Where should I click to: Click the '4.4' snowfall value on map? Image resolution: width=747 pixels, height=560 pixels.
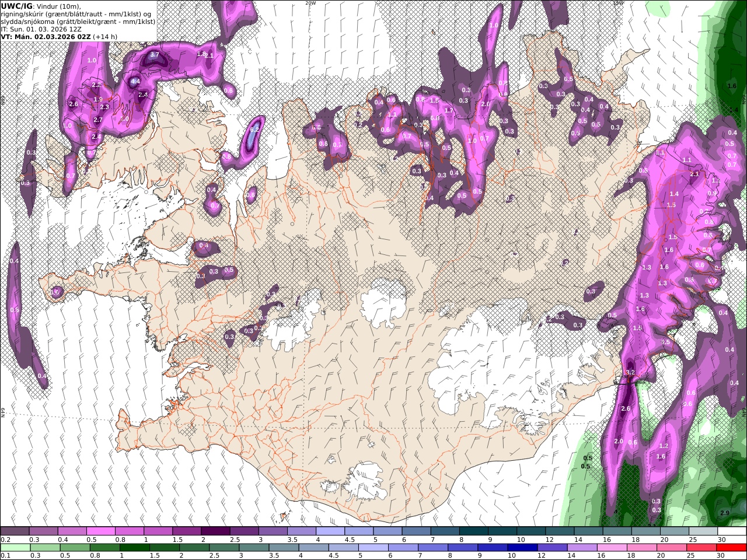click(x=135, y=82)
